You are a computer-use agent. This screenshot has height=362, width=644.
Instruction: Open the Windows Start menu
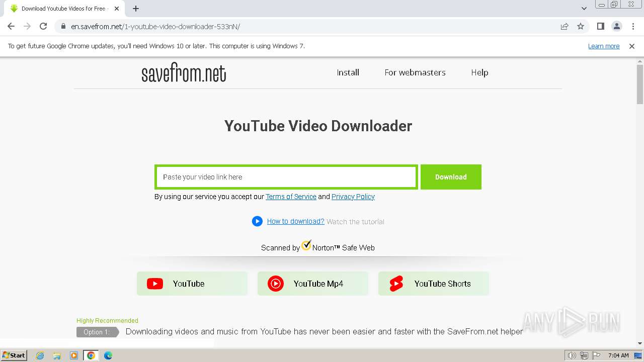click(x=14, y=355)
